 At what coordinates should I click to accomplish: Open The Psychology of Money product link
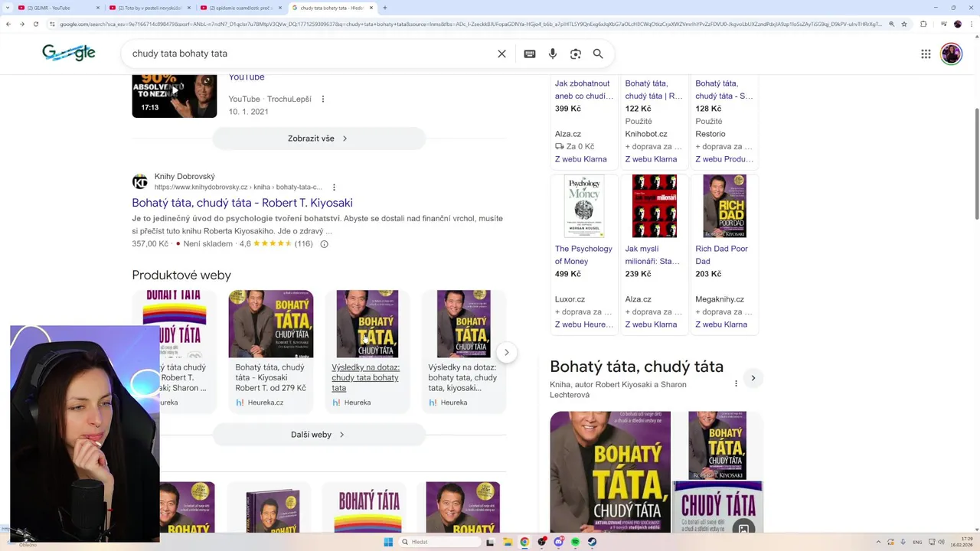pyautogui.click(x=583, y=255)
